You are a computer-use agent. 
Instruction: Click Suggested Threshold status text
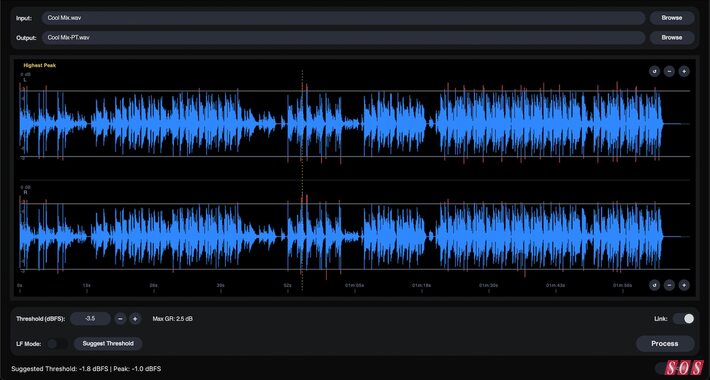click(x=86, y=369)
